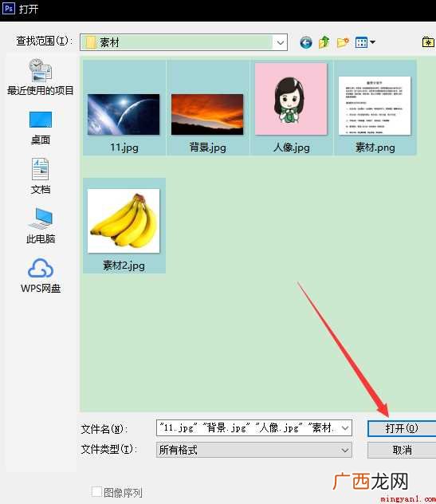Image resolution: width=436 pixels, height=504 pixels.
Task: Click the 取消 button
Action: [402, 450]
